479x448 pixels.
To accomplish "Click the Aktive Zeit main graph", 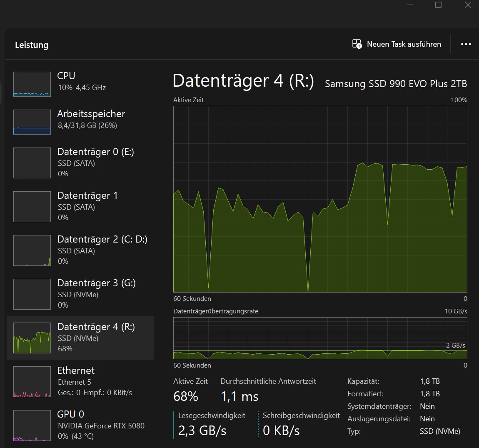I will click(x=320, y=199).
